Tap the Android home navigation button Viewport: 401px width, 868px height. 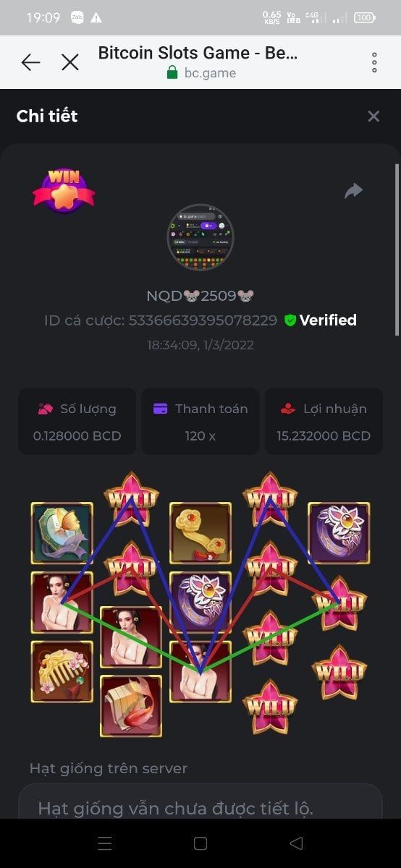click(x=200, y=843)
